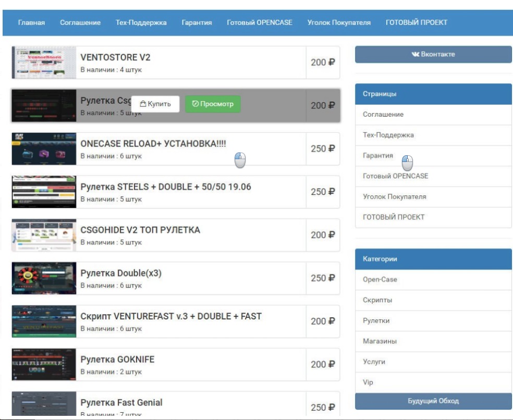Viewport: 513px width, 420px height.
Task: Click the Рулетка GOKNIFE thumbnail image
Action: (44, 365)
